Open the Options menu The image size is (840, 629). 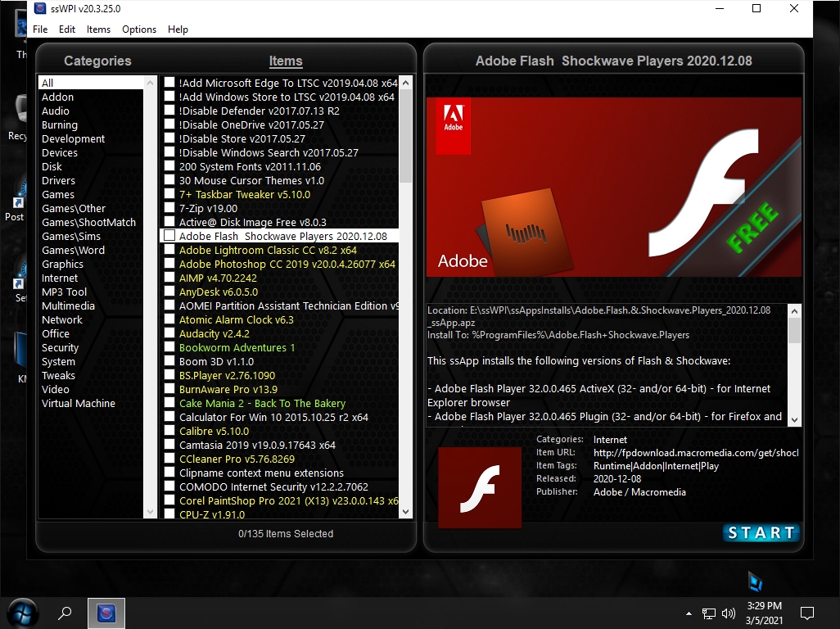click(x=139, y=29)
